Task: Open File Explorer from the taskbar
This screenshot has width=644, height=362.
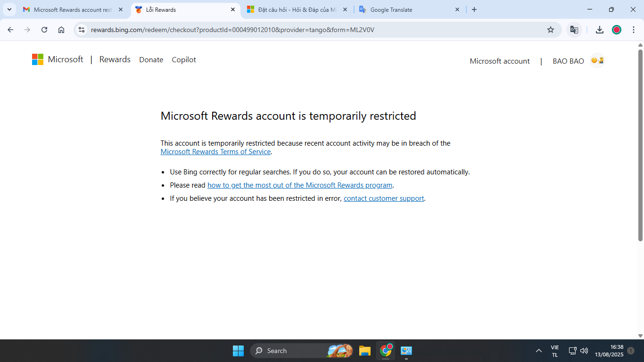Action: point(364,351)
